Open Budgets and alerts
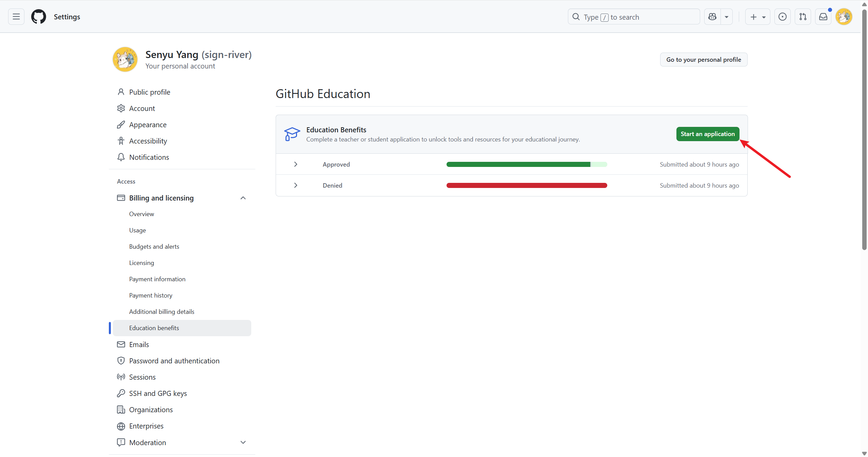Image resolution: width=868 pixels, height=457 pixels. 154,247
